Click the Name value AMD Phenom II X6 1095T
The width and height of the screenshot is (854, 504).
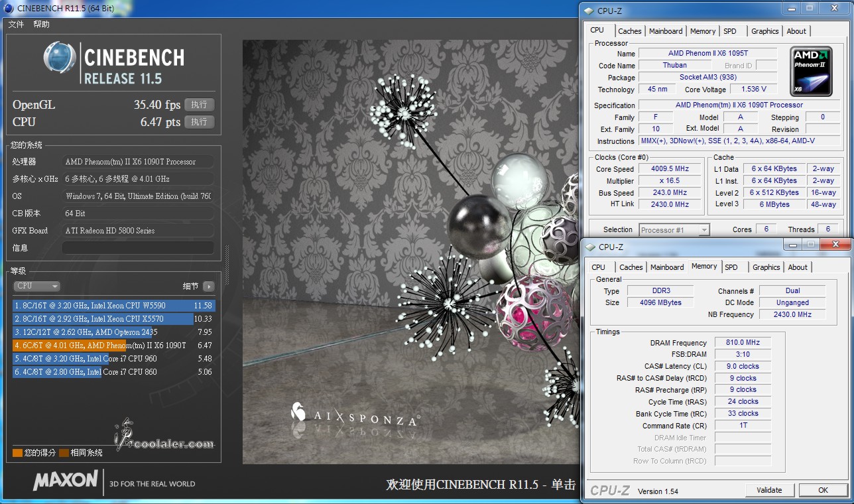click(x=707, y=54)
